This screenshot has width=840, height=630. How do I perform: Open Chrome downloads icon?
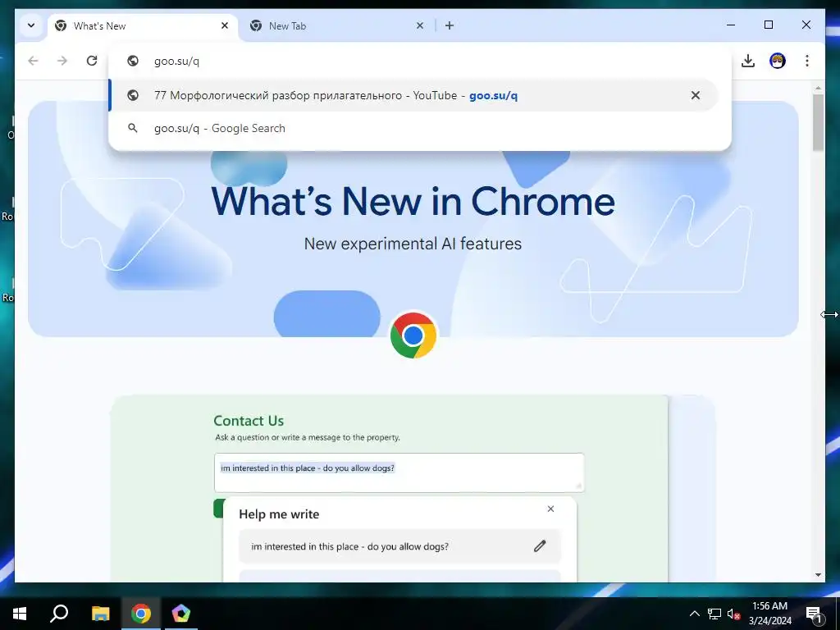pyautogui.click(x=748, y=61)
